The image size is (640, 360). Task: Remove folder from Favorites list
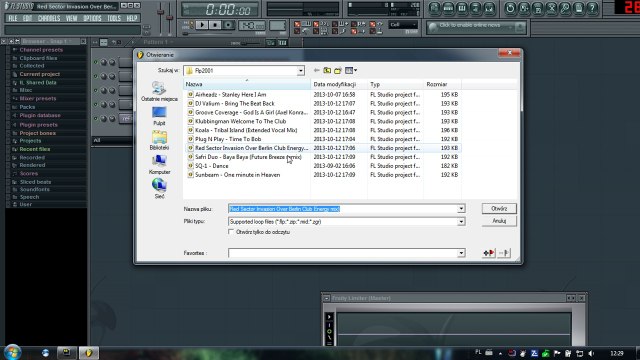(x=504, y=253)
